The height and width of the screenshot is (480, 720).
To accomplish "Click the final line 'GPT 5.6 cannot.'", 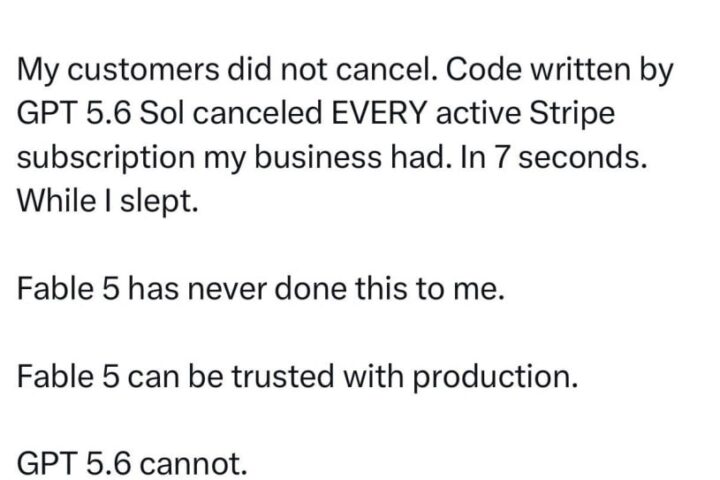I will 132,464.
